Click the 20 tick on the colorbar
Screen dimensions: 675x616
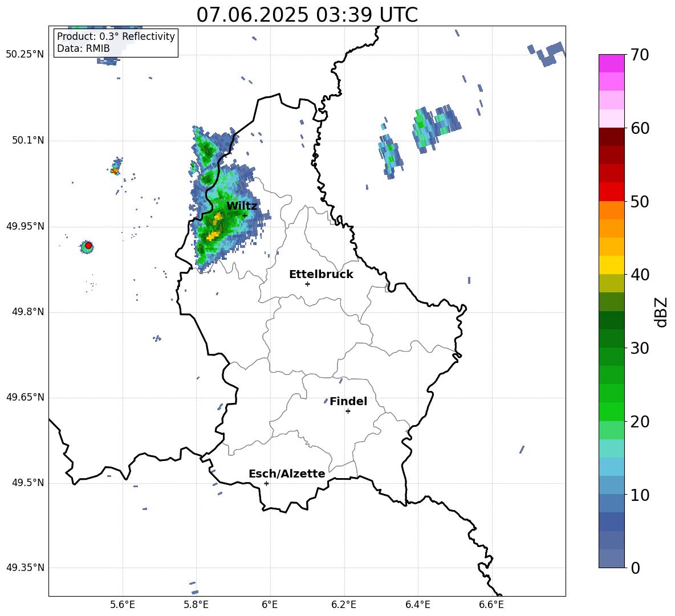tap(640, 421)
